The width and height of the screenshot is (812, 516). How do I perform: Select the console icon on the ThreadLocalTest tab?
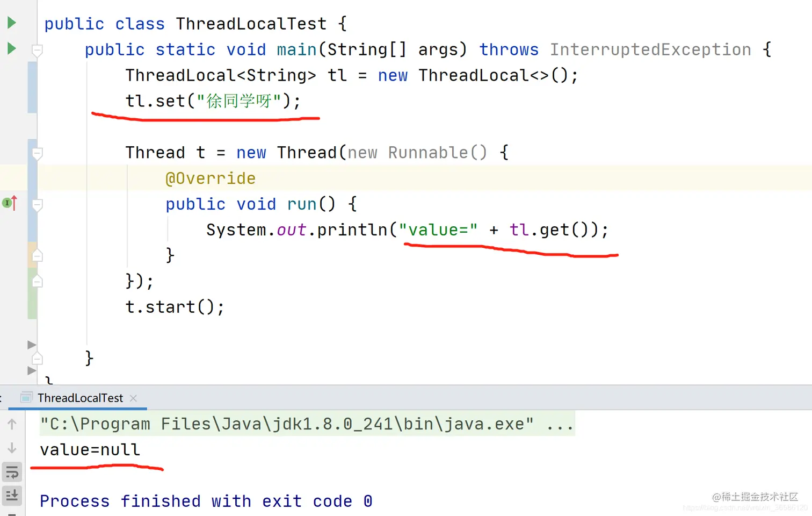[x=25, y=398]
